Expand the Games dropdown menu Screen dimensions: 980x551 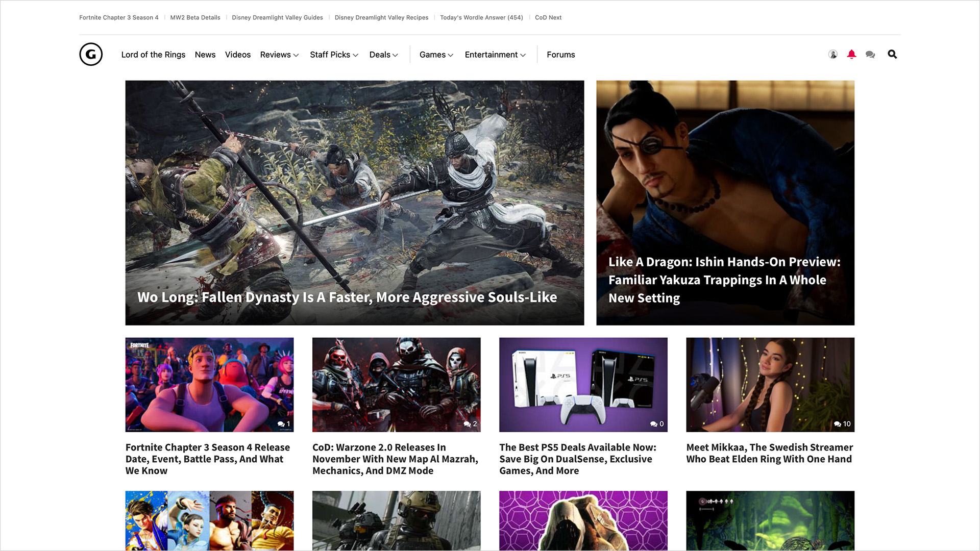(436, 55)
